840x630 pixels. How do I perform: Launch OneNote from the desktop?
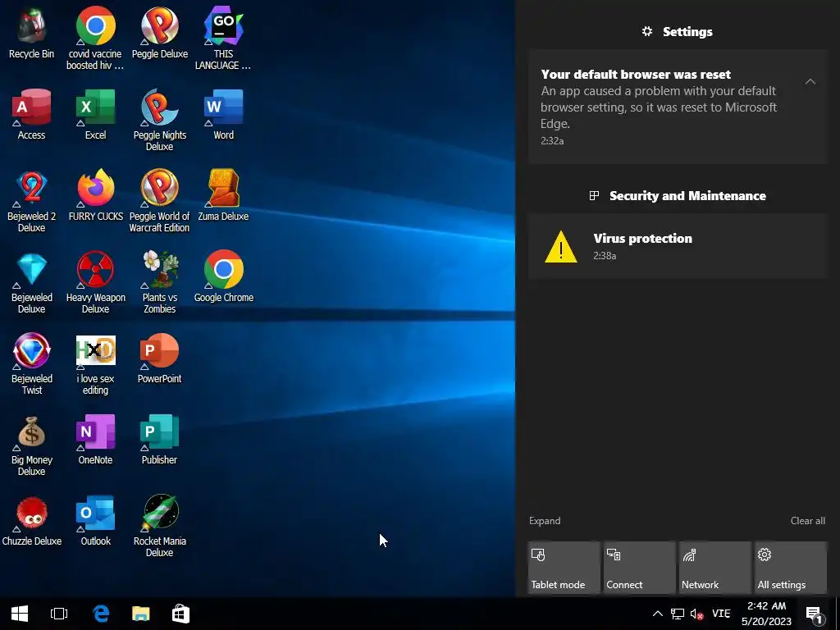tap(95, 441)
